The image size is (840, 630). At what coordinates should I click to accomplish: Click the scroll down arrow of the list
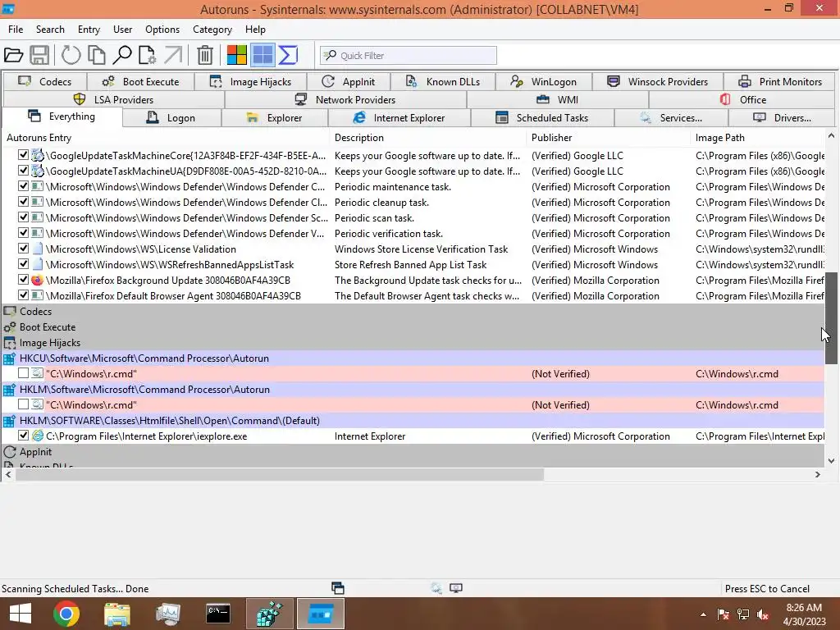[831, 461]
